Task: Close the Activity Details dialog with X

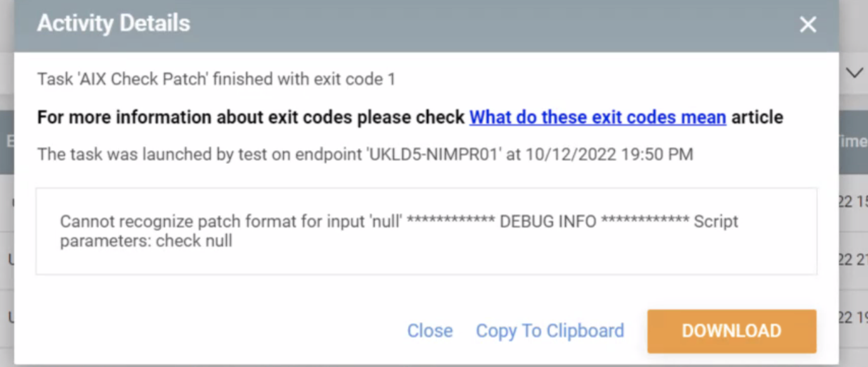Action: (808, 25)
